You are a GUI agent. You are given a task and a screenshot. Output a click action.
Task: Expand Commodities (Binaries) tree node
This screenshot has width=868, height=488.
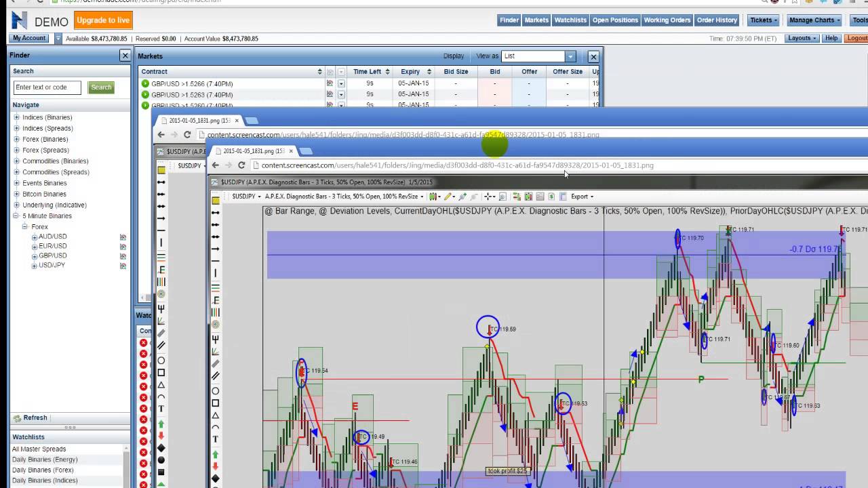tap(16, 161)
